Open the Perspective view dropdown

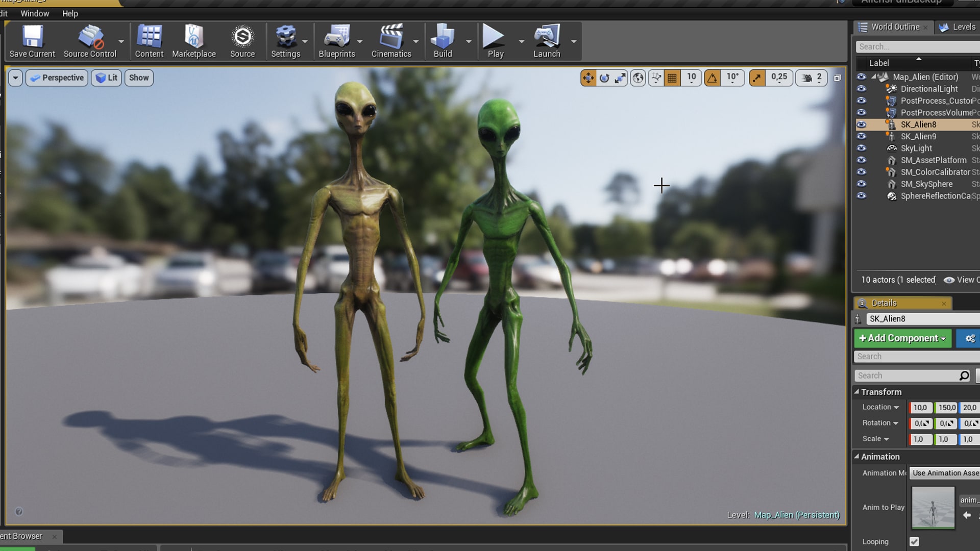(56, 78)
